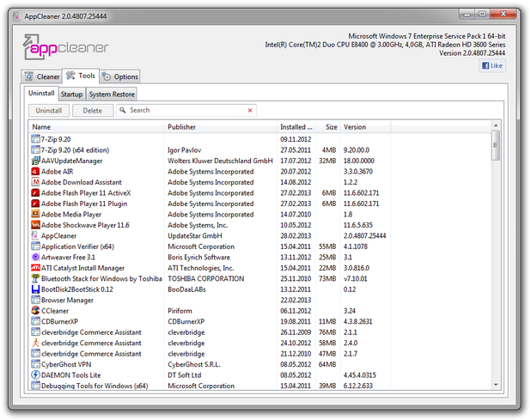The height and width of the screenshot is (420, 531).
Task: Click the CCleaner icon in the list
Action: coord(35,310)
